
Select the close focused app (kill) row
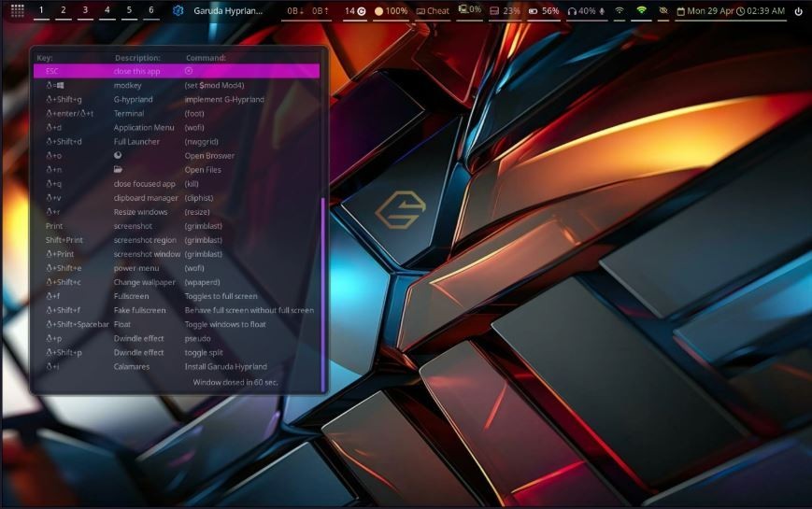[x=177, y=183]
